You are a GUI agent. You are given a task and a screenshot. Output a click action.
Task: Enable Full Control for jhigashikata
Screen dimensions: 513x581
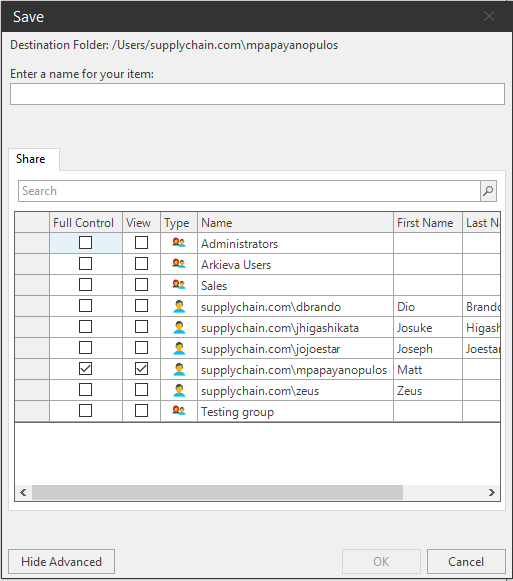pos(85,327)
